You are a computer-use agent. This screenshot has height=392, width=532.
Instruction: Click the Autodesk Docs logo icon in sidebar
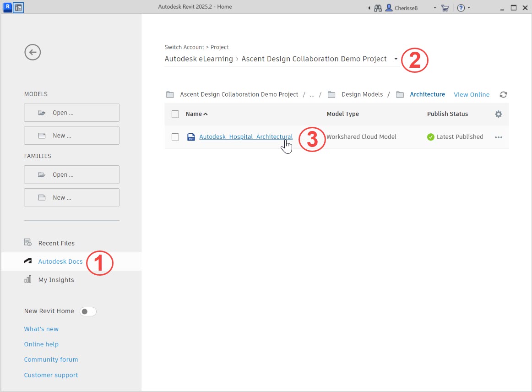tap(28, 261)
